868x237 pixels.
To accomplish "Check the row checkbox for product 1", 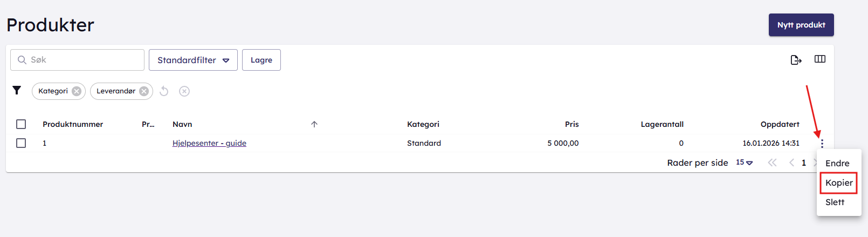I will coord(21,143).
